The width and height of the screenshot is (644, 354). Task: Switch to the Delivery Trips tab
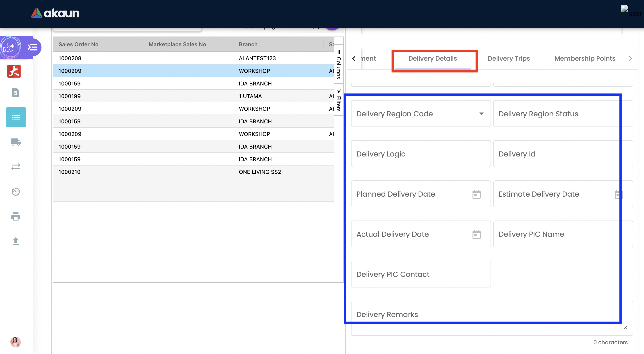[509, 58]
